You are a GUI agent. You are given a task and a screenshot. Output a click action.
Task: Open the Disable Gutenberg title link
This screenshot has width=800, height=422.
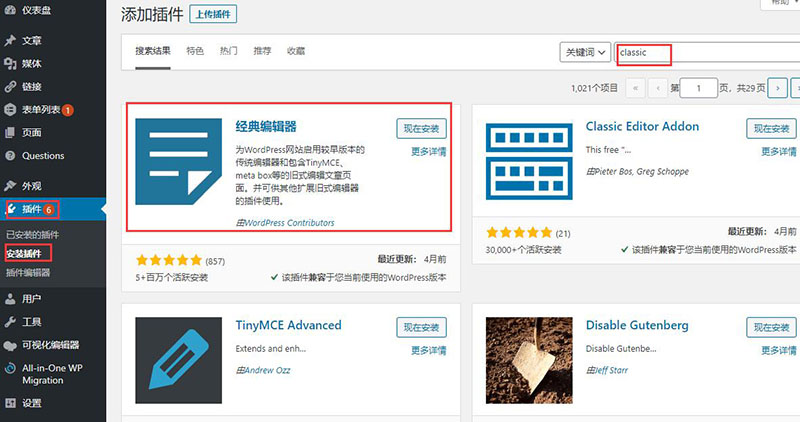coord(637,326)
